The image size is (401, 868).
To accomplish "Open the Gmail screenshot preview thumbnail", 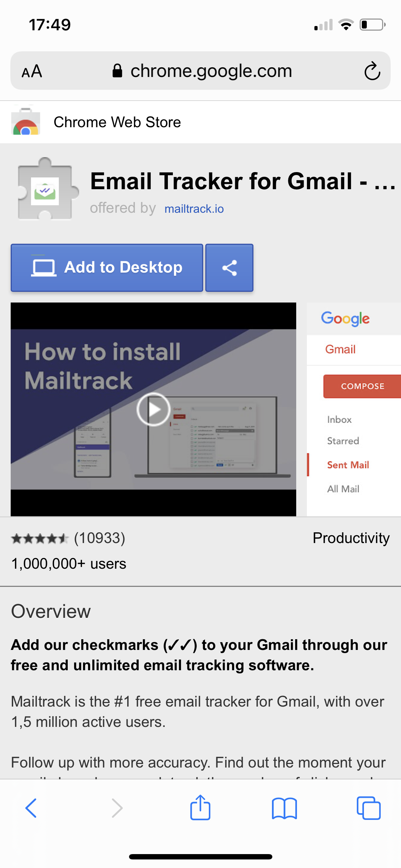I will pyautogui.click(x=354, y=409).
